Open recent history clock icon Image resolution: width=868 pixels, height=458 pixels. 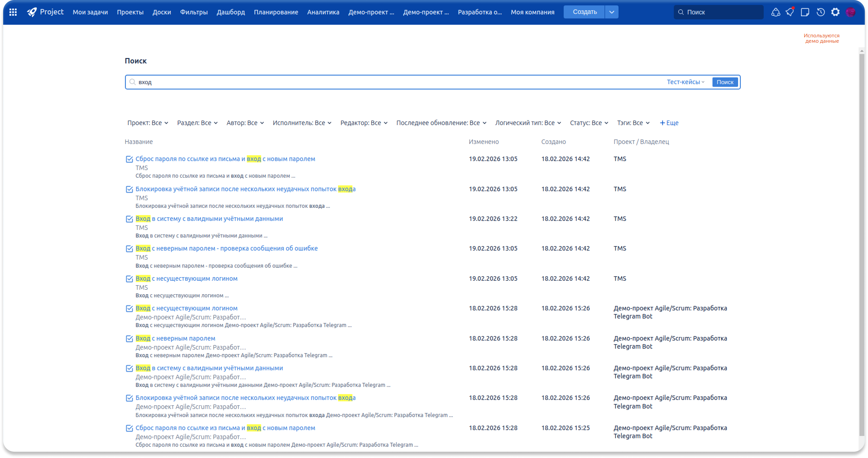(x=821, y=12)
